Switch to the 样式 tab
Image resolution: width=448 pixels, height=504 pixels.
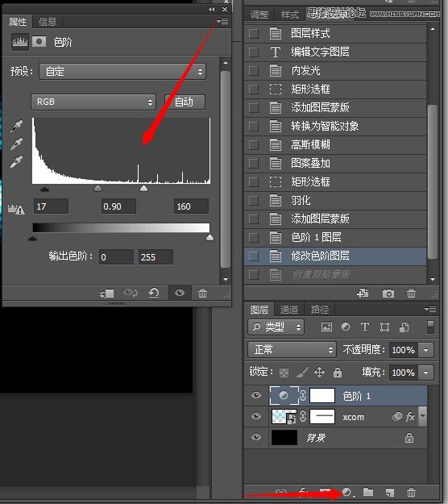[290, 15]
